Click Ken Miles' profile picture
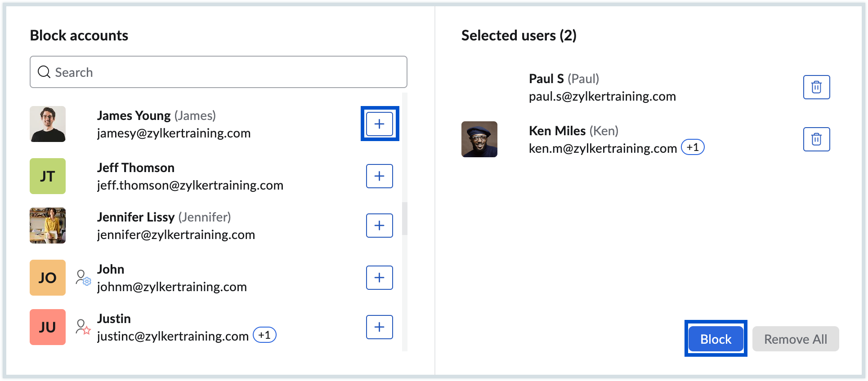The width and height of the screenshot is (868, 381). tap(479, 139)
